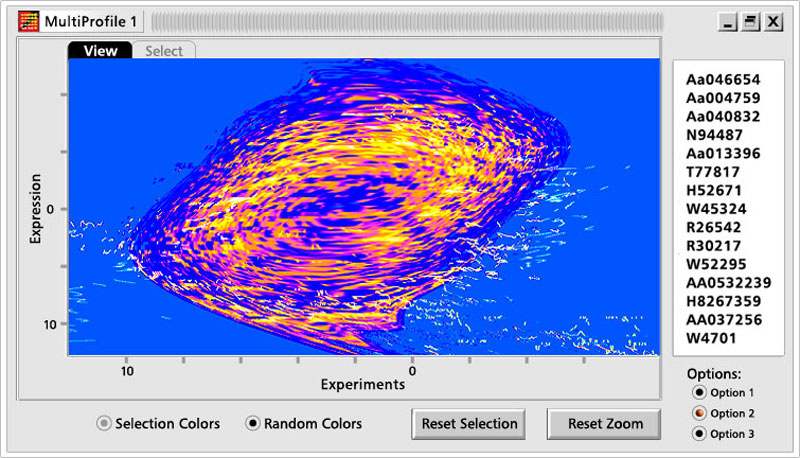The width and height of the screenshot is (800, 458).
Task: Select gene H8267359 in list
Action: [x=723, y=301]
